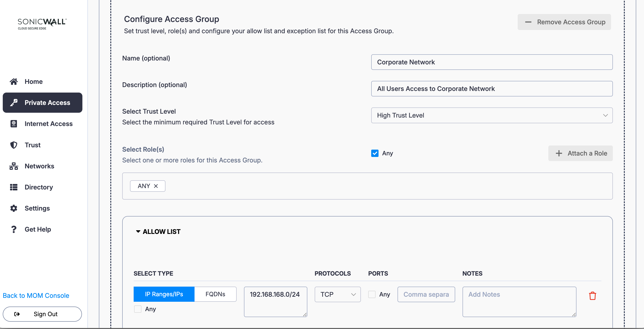Viewport: 644px width, 329px height.
Task: Click the Attach a Role button
Action: [580, 153]
